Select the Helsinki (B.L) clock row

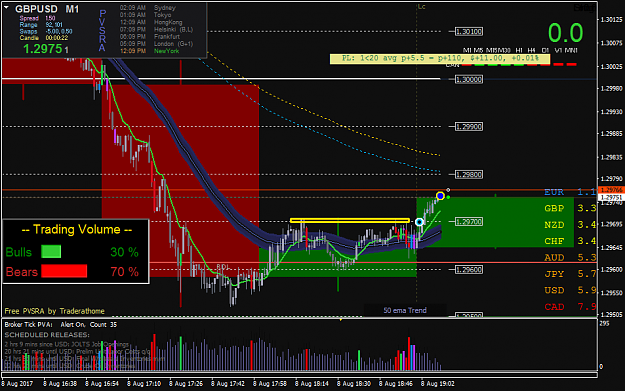(x=156, y=29)
